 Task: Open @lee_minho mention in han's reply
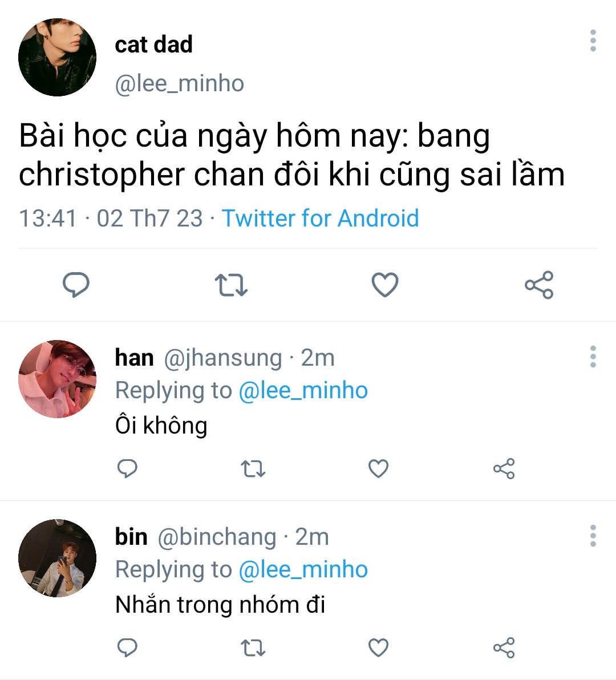303,391
